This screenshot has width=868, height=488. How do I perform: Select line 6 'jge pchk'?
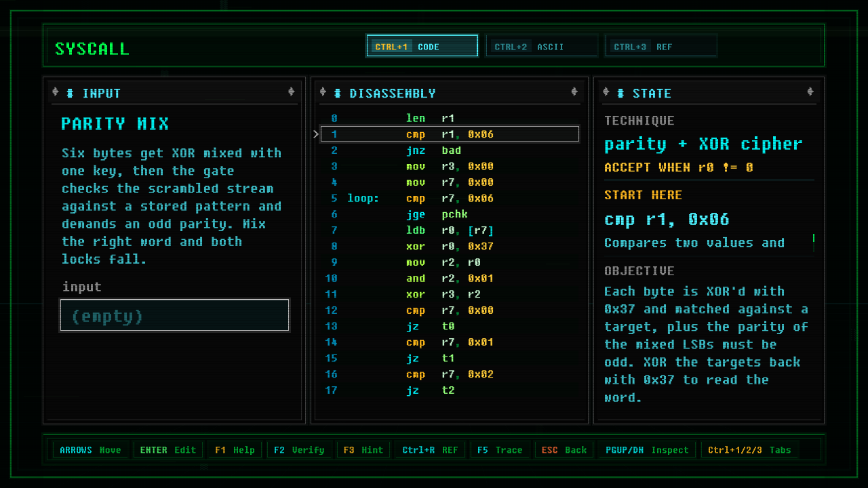tap(450, 214)
